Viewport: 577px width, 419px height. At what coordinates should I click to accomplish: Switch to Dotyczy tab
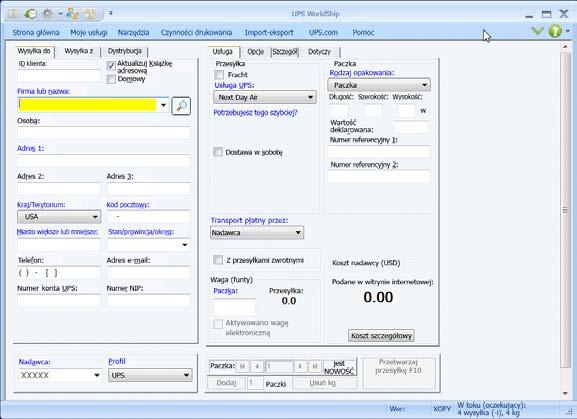coord(319,52)
